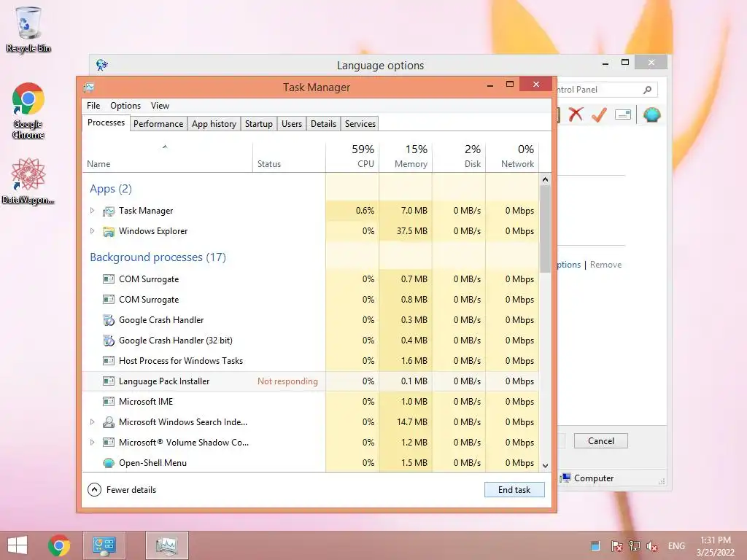Click the Task Manager title bar icon
Screen dimensions: 747x560
tap(88, 87)
